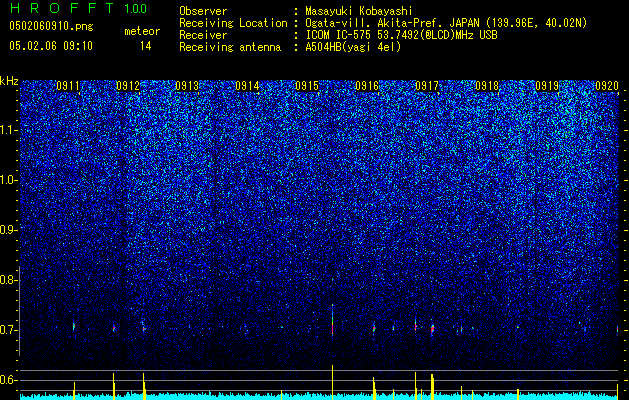Viewport: 629px width, 400px height.
Task: Click the name Masayuki Kobayashi
Action: point(359,11)
